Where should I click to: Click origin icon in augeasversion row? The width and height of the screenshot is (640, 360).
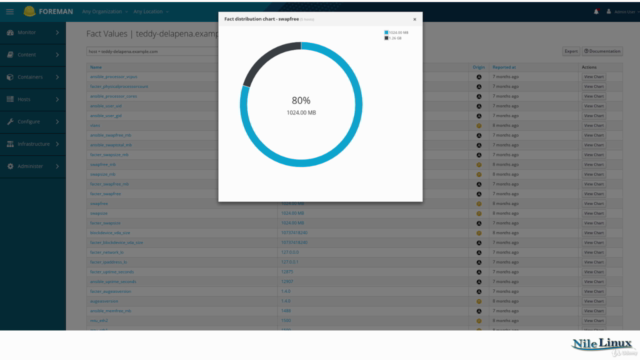pyautogui.click(x=479, y=301)
